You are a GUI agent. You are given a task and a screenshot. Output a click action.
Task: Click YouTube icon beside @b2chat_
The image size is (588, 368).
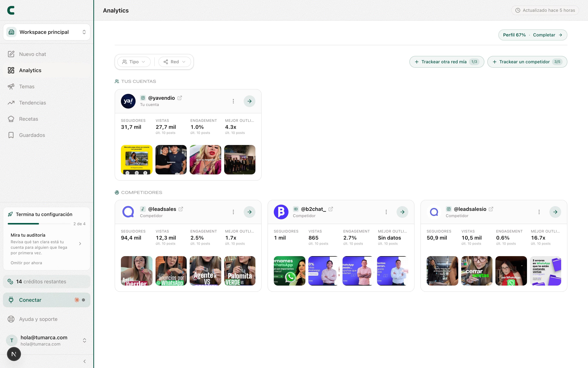click(296, 209)
